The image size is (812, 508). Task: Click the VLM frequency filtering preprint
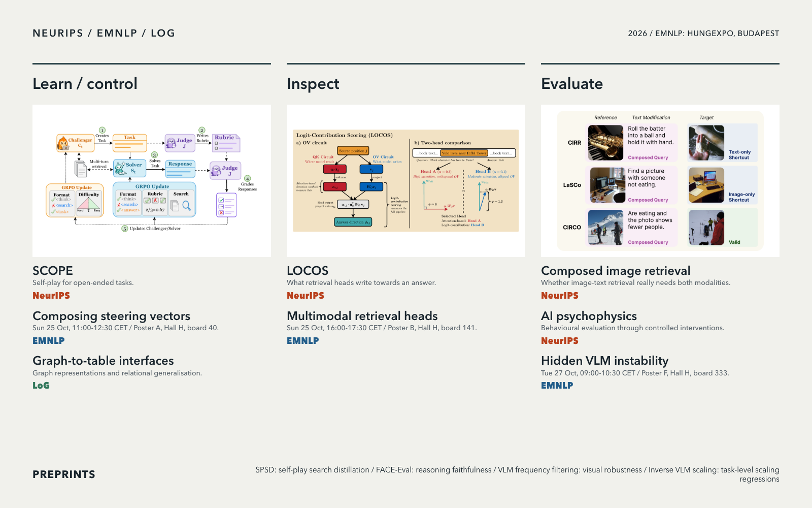(570, 470)
